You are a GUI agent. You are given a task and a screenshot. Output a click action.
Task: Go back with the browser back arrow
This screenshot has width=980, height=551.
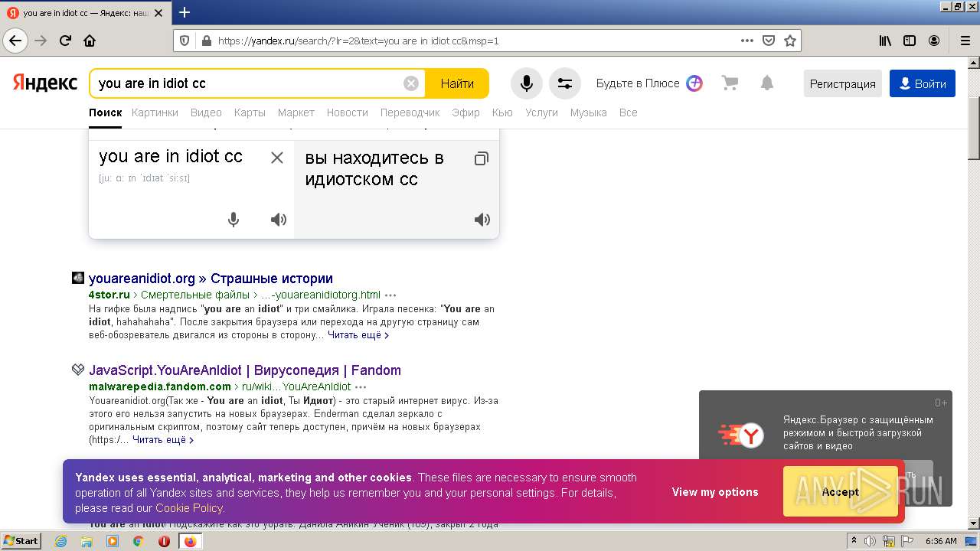pos(15,41)
